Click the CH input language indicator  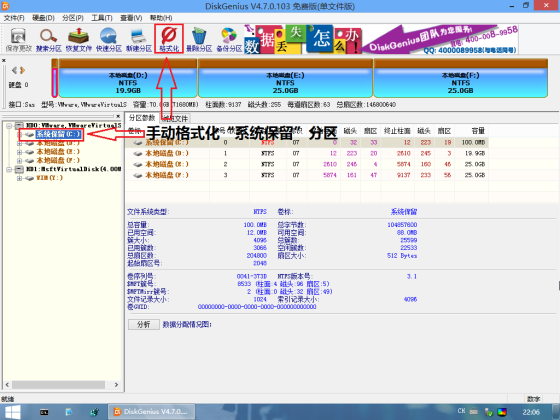461,411
